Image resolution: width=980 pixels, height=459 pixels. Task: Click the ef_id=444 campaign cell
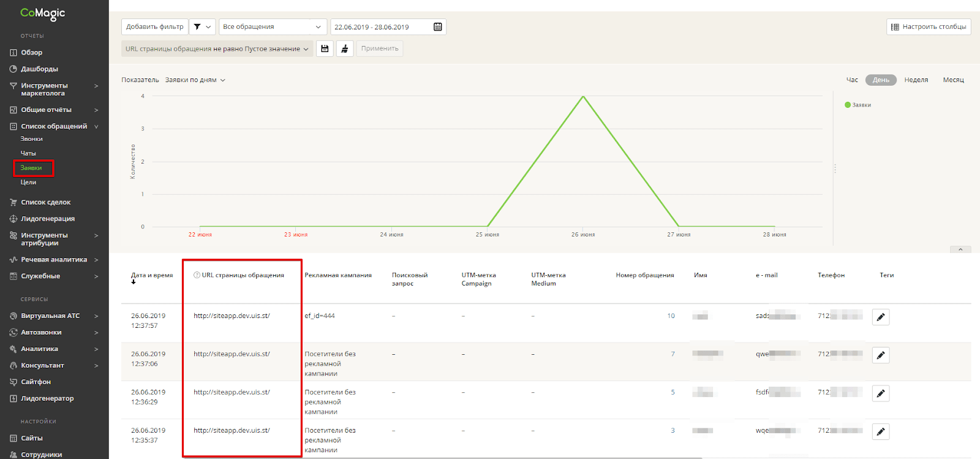pos(320,316)
